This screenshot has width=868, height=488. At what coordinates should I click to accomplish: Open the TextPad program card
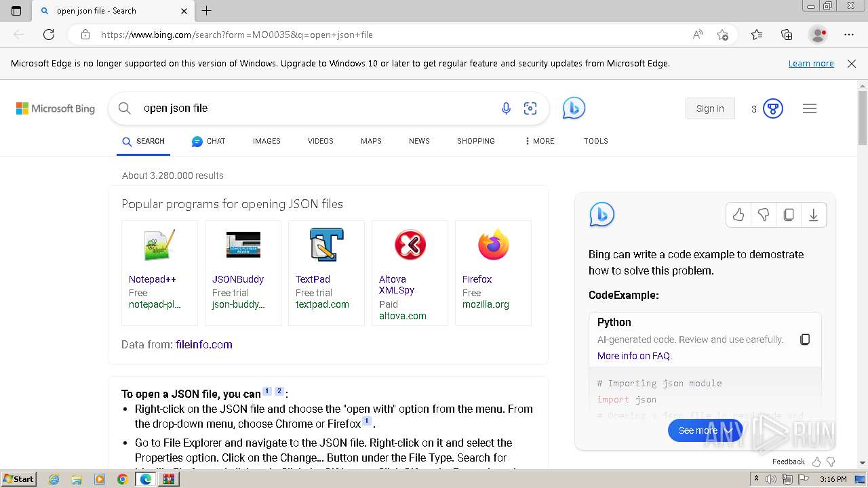click(x=326, y=273)
